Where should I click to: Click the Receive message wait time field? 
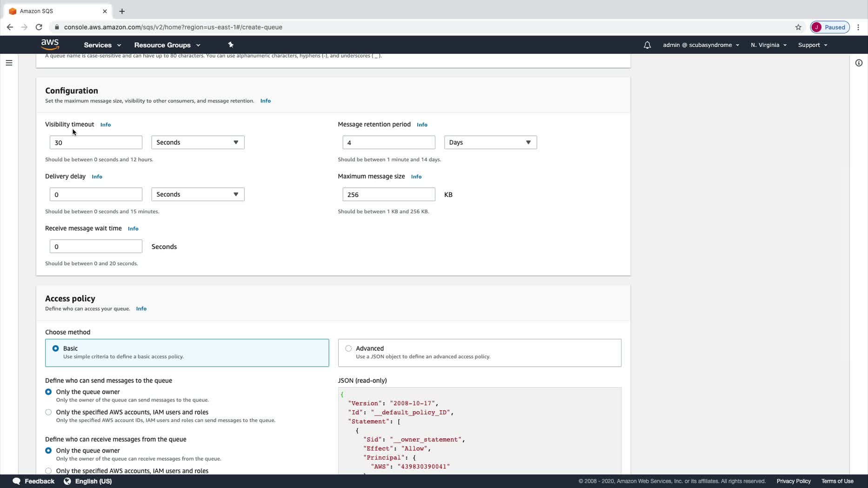coord(96,246)
